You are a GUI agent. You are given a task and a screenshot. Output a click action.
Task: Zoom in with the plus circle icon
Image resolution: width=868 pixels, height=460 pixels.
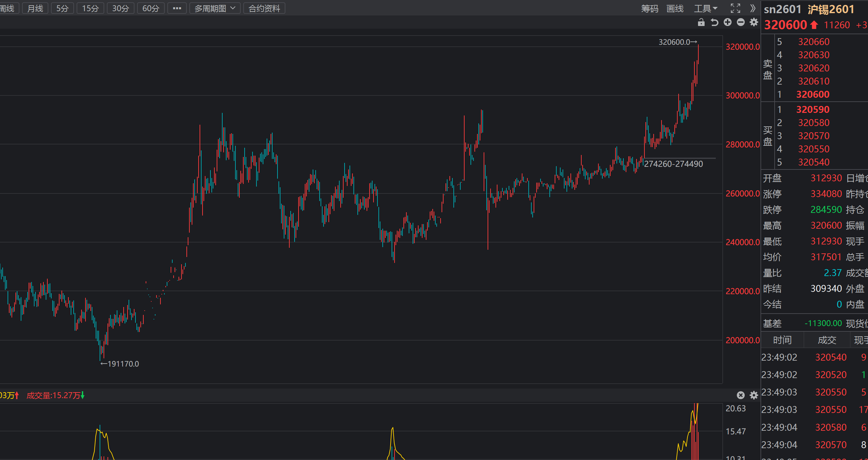pos(728,23)
